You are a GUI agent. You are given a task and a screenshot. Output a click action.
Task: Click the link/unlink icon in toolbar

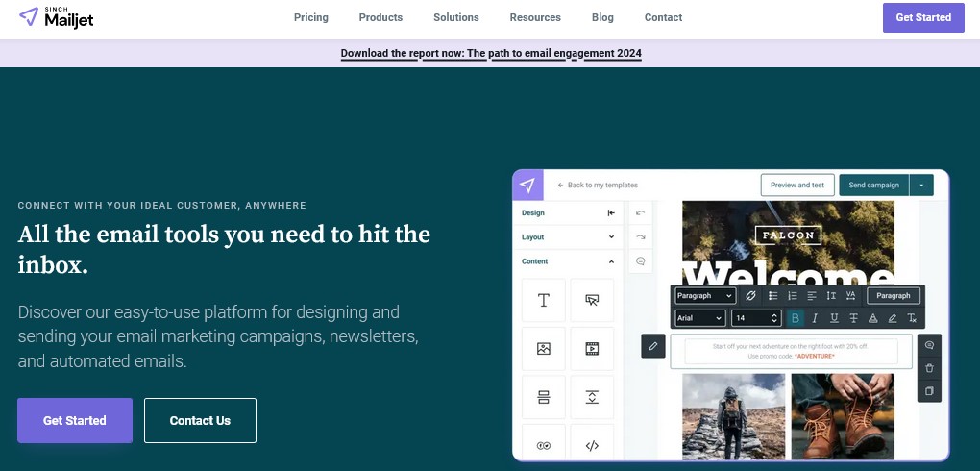click(750, 296)
